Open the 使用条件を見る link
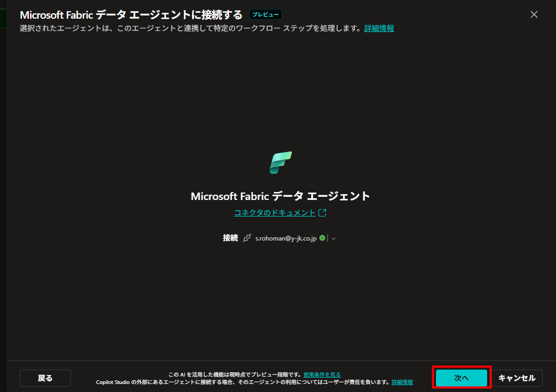Screen dimensions: 556x392 [322, 374]
